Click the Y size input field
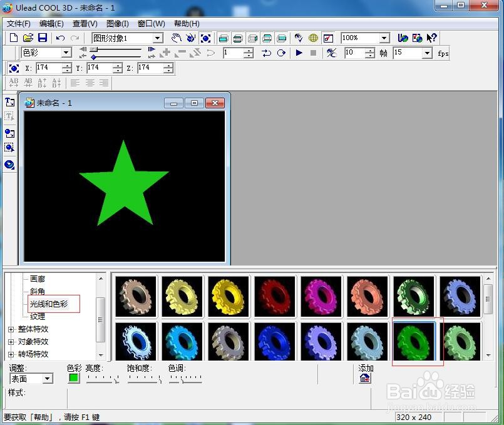Screen dimensions: 504x425 pos(100,68)
